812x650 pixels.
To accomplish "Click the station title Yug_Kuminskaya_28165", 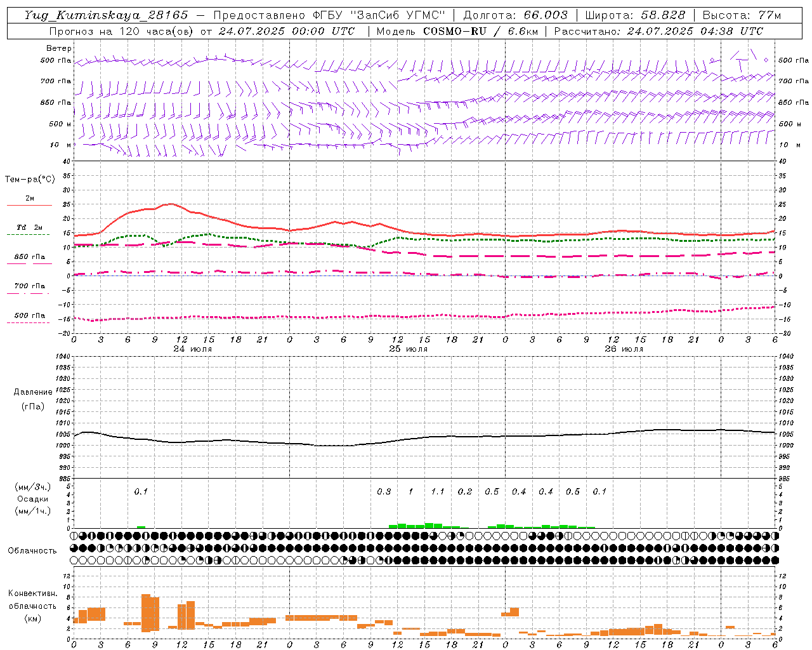I will pyautogui.click(x=106, y=15).
